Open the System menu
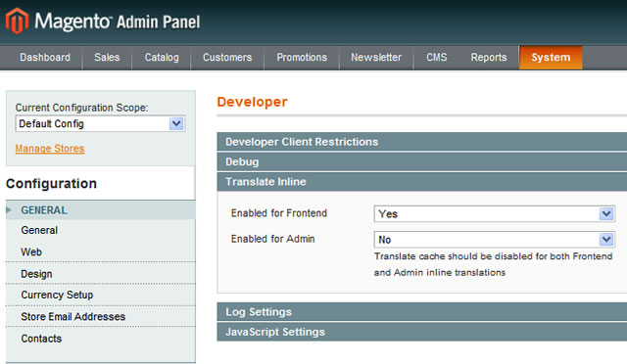 [x=551, y=58]
